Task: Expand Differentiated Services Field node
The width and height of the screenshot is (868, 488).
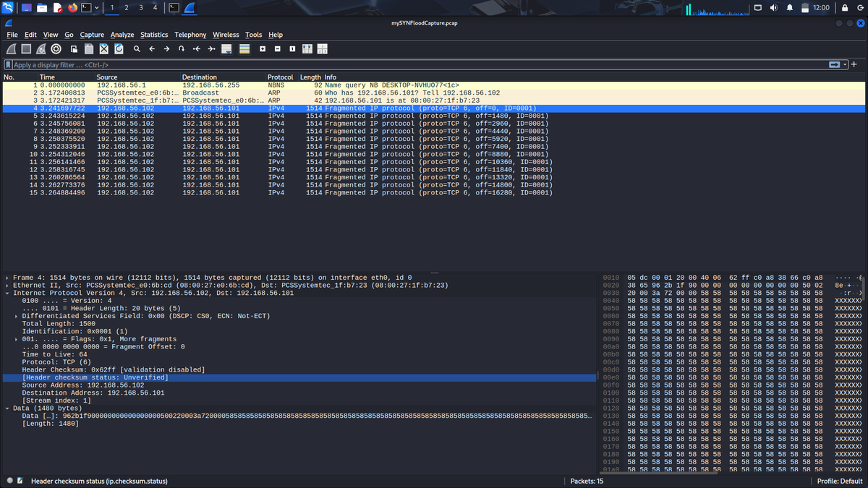Action: coord(16,316)
